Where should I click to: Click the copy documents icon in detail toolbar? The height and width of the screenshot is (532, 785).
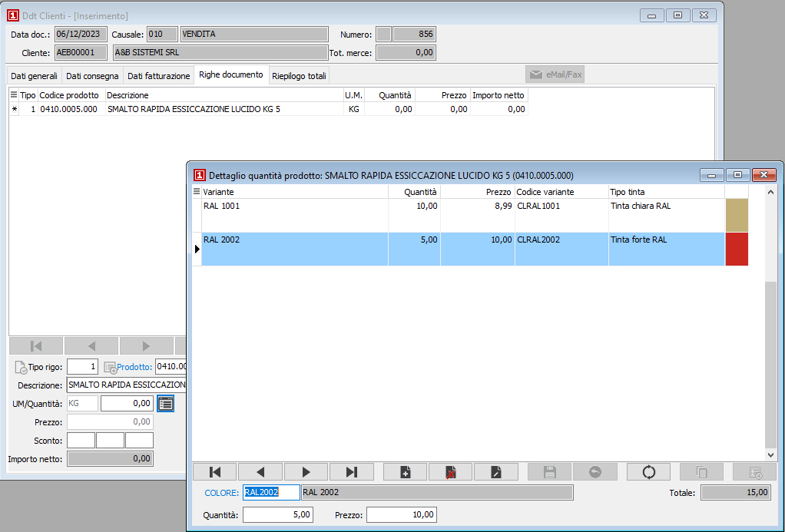pyautogui.click(x=702, y=472)
